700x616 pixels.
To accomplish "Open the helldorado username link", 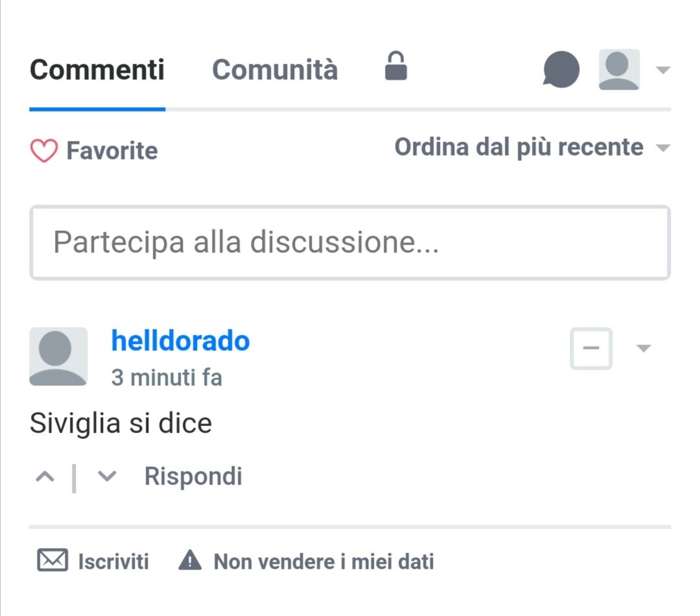I will coord(180,340).
